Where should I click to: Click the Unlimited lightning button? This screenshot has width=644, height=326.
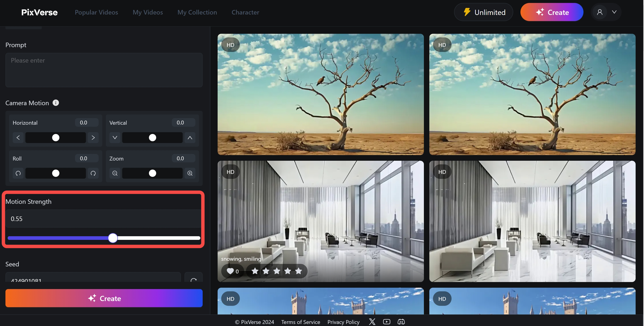point(484,12)
